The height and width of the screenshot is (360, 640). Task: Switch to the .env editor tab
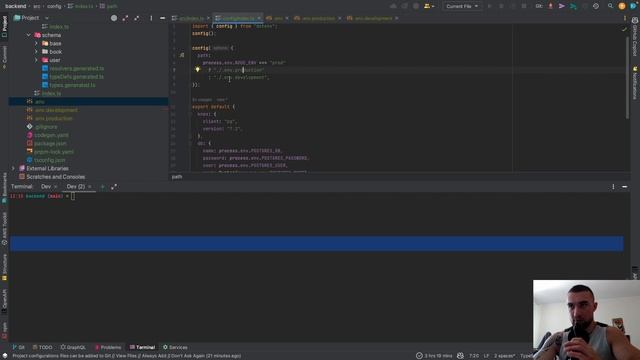coord(277,18)
